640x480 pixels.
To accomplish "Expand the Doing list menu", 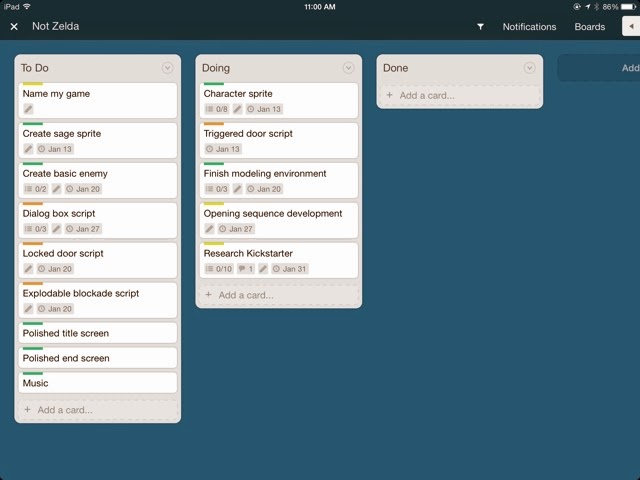I will (348, 68).
